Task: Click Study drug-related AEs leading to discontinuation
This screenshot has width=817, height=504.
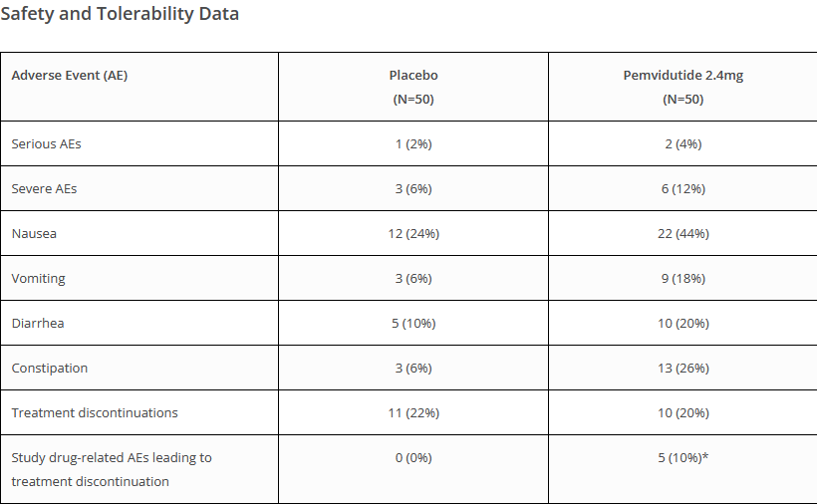Action: [112, 470]
